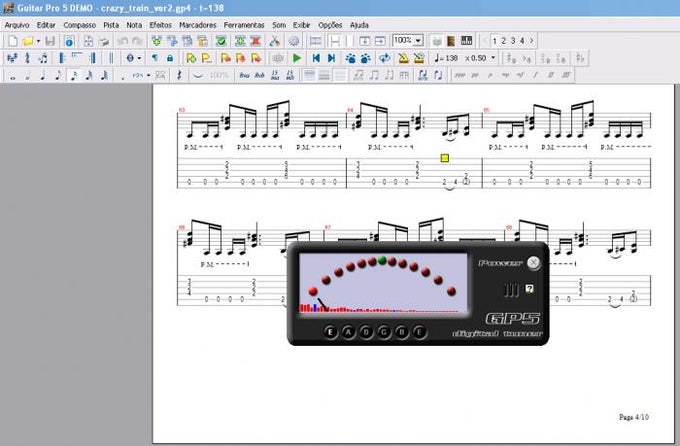Select G string button on the tuner

pos(384,332)
